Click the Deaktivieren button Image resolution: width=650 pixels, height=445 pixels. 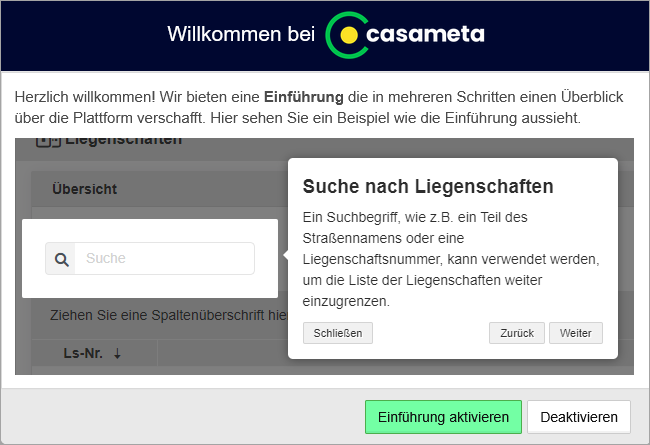pyautogui.click(x=579, y=417)
